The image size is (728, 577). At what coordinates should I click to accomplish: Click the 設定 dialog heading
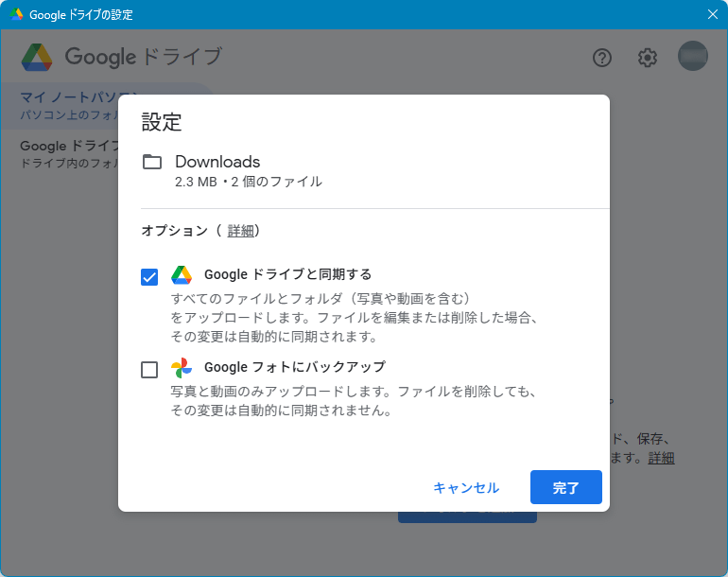[162, 122]
